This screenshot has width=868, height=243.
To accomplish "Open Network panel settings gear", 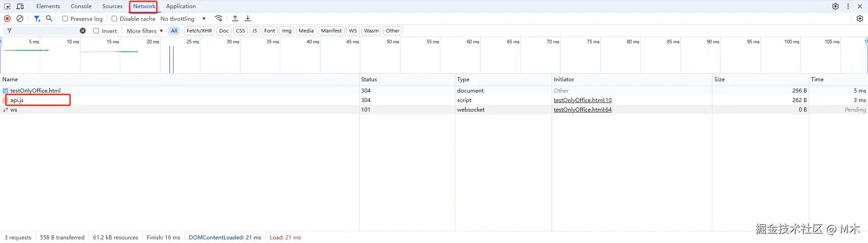I will tap(860, 19).
